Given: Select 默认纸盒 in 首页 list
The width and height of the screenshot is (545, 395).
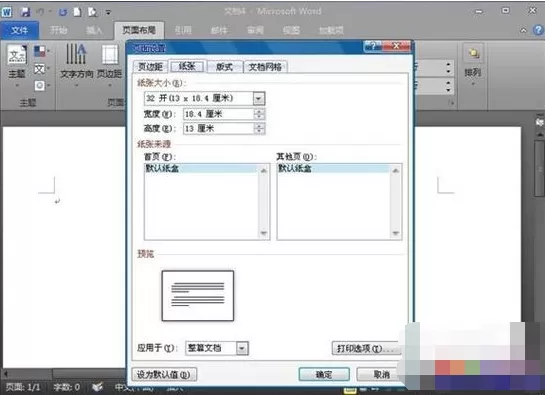Looking at the screenshot, I should coord(201,169).
